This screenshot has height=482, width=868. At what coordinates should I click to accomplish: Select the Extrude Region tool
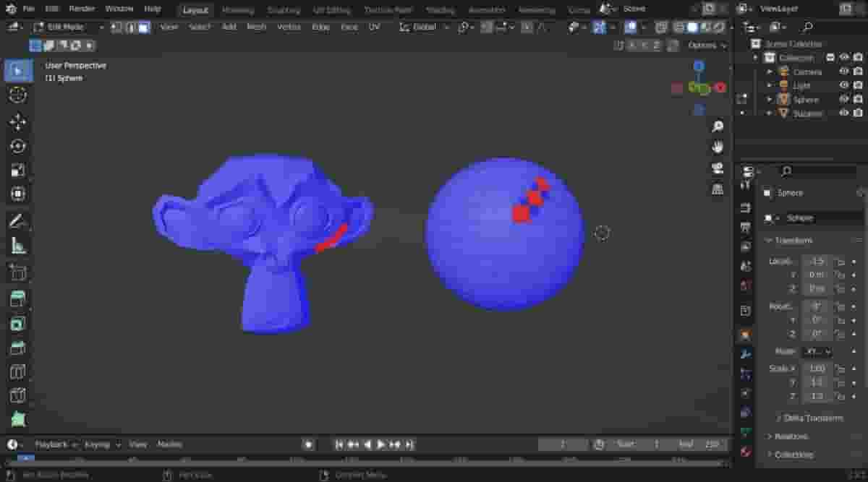(x=18, y=299)
